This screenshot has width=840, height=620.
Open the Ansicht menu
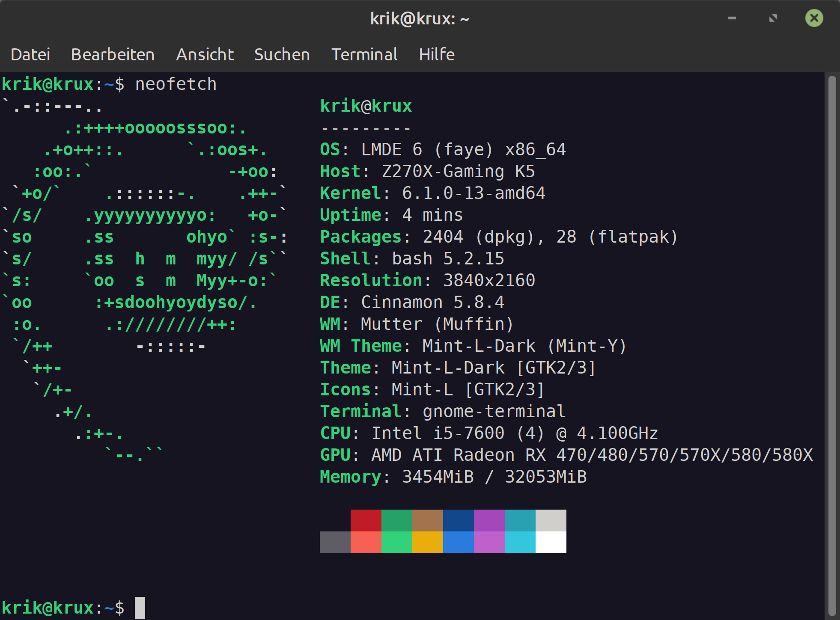205,55
